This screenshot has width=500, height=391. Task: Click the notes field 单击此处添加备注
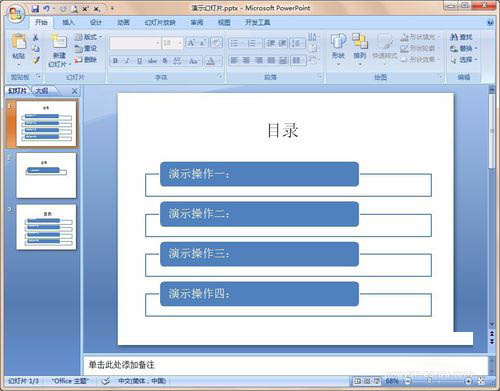[121, 365]
